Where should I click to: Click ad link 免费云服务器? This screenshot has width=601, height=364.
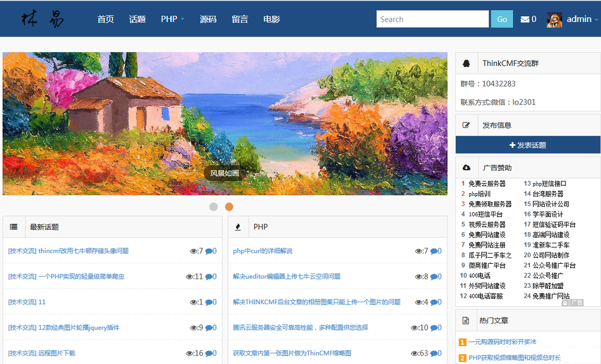487,184
